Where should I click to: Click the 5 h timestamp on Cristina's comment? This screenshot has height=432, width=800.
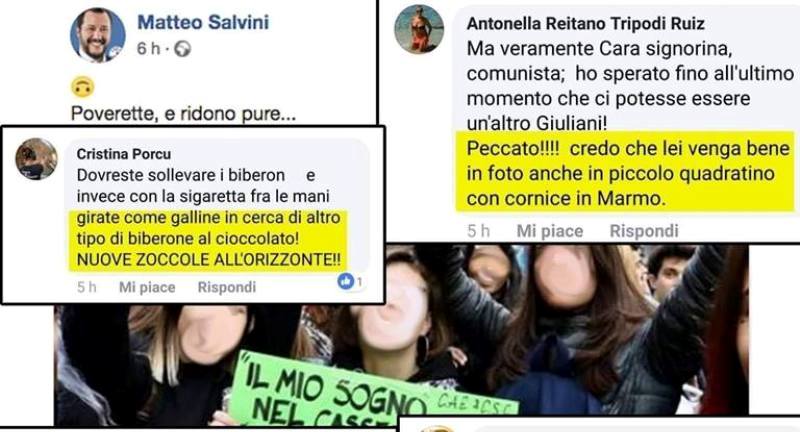87,287
